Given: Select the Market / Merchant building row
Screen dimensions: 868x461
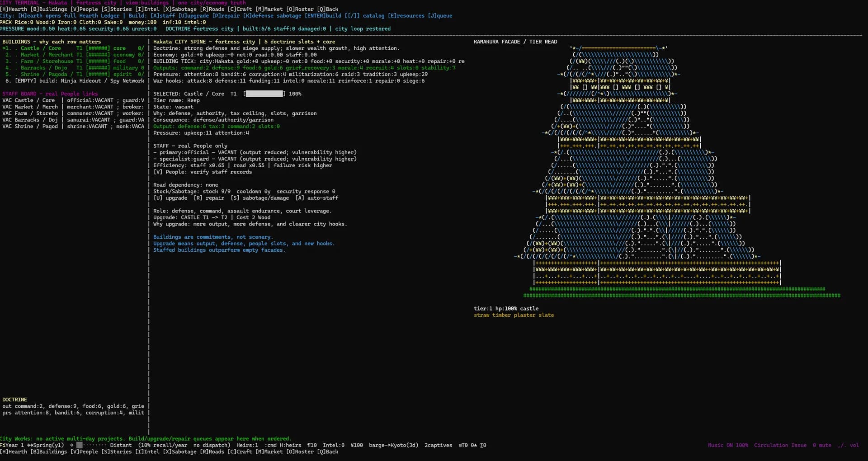Looking at the screenshot, I should pyautogui.click(x=73, y=55).
